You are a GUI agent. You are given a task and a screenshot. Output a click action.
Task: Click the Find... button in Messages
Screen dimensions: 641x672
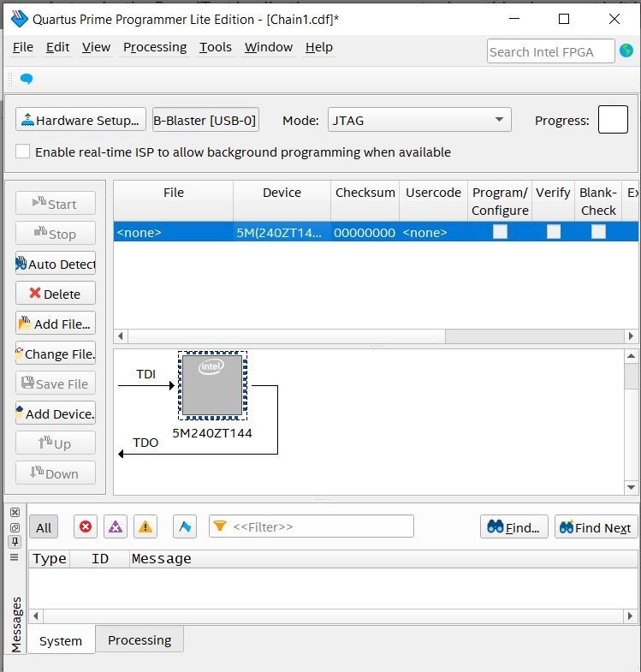[x=513, y=526]
